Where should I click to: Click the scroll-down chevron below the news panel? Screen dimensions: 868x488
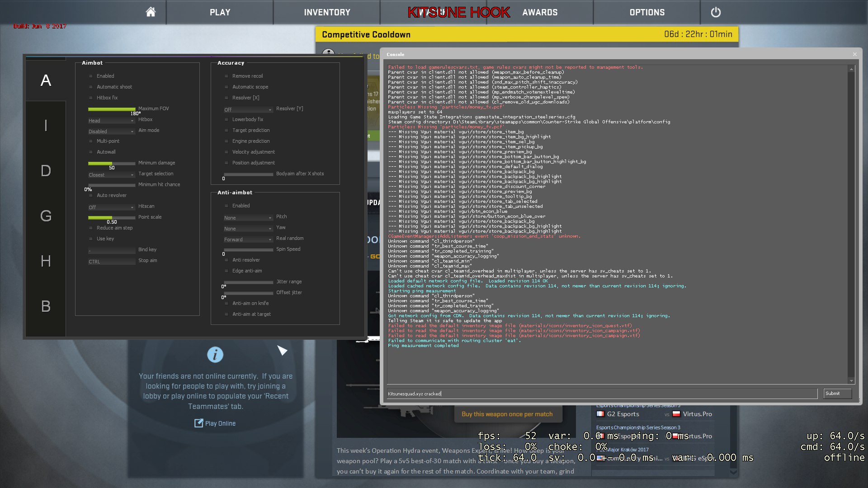pyautogui.click(x=733, y=472)
